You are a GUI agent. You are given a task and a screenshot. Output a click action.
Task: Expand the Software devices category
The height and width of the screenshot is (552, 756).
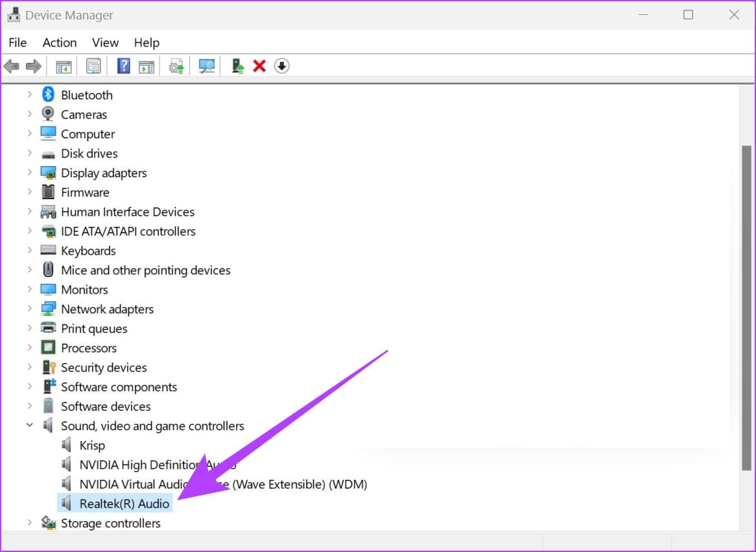click(x=29, y=405)
